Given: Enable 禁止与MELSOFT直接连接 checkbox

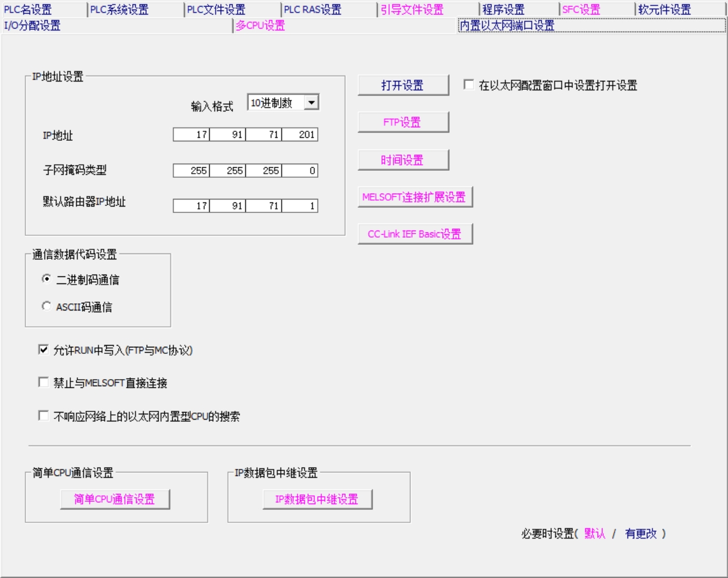Looking at the screenshot, I should point(43,383).
